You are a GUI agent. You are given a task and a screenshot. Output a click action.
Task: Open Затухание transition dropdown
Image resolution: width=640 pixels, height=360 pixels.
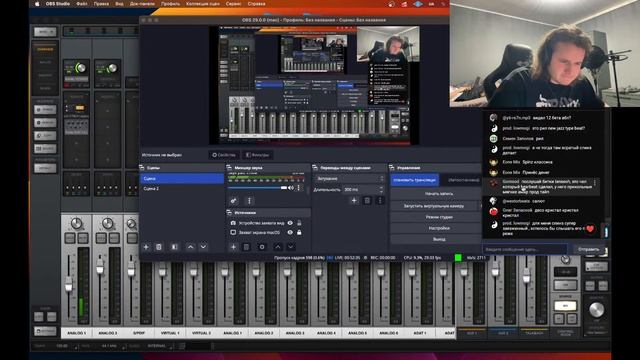coord(349,178)
